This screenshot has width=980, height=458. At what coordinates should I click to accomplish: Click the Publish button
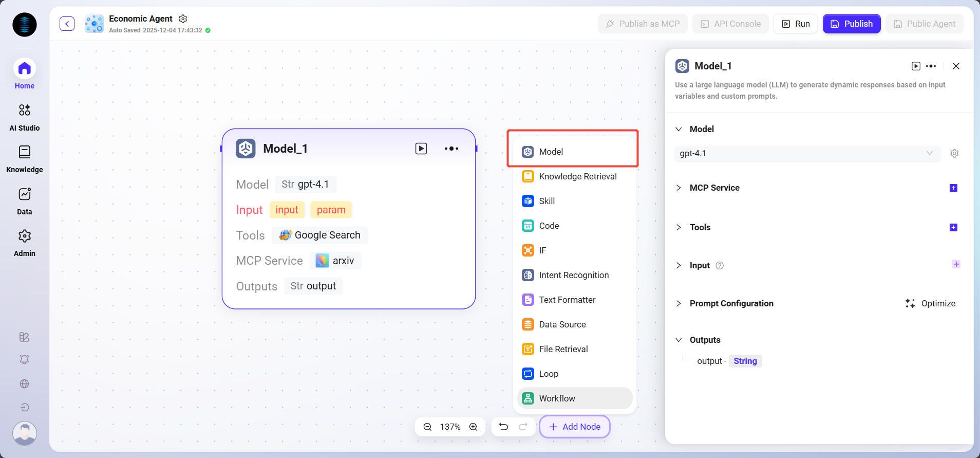tap(851, 24)
